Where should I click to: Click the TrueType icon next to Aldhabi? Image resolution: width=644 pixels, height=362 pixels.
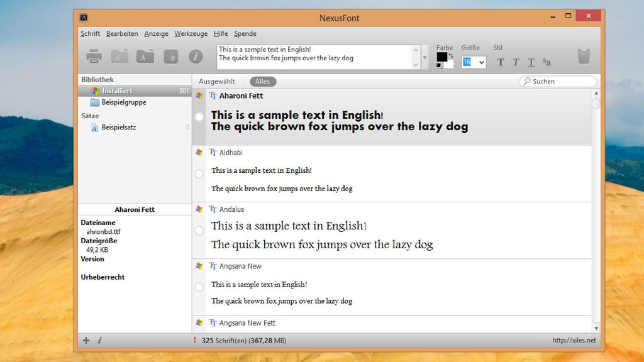[x=213, y=152]
